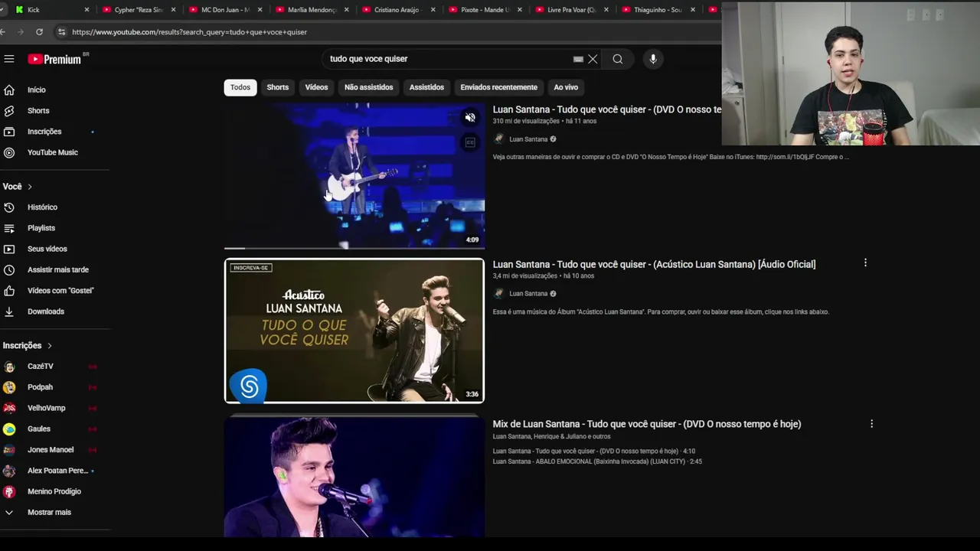Switch to Cristiano Araújo browser tab
This screenshot has height=551, width=980.
(x=397, y=10)
